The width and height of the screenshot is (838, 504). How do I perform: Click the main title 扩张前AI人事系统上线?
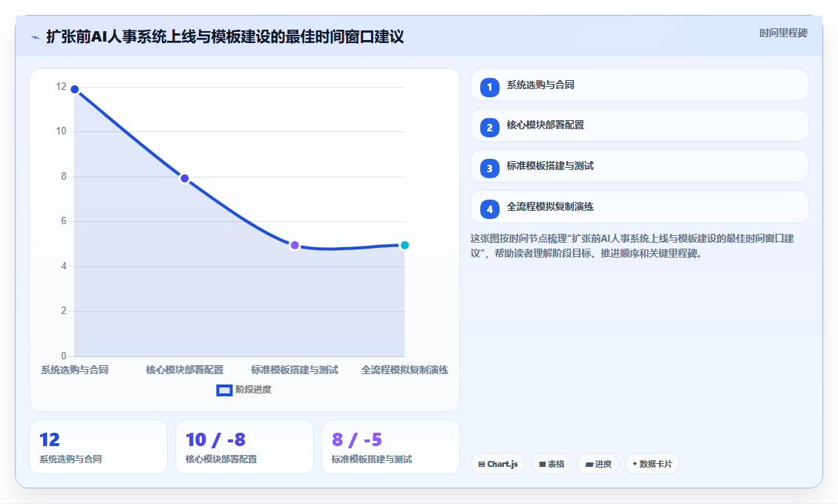click(224, 37)
